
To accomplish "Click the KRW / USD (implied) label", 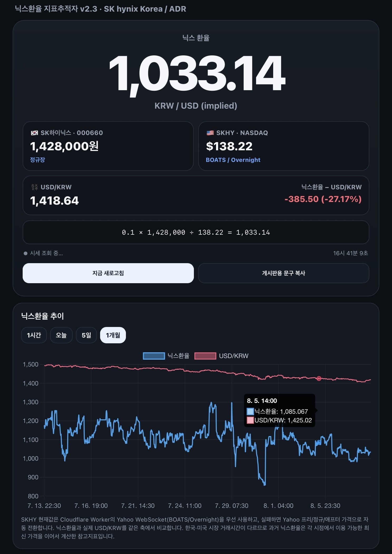I will point(196,106).
